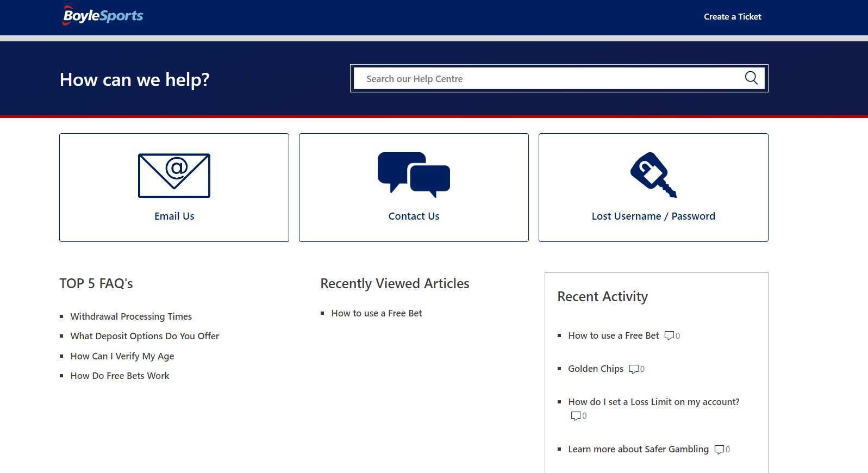Click the Recent Activity heading
The height and width of the screenshot is (473, 868).
click(x=602, y=297)
